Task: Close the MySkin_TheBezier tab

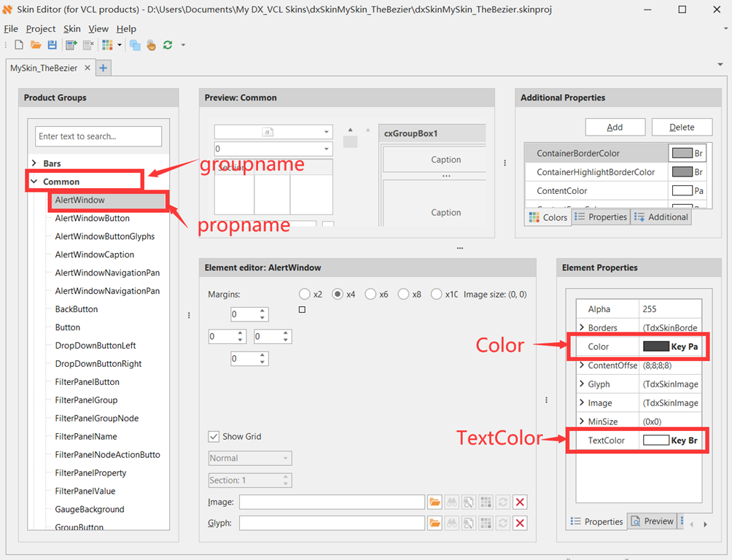Action: (87, 69)
